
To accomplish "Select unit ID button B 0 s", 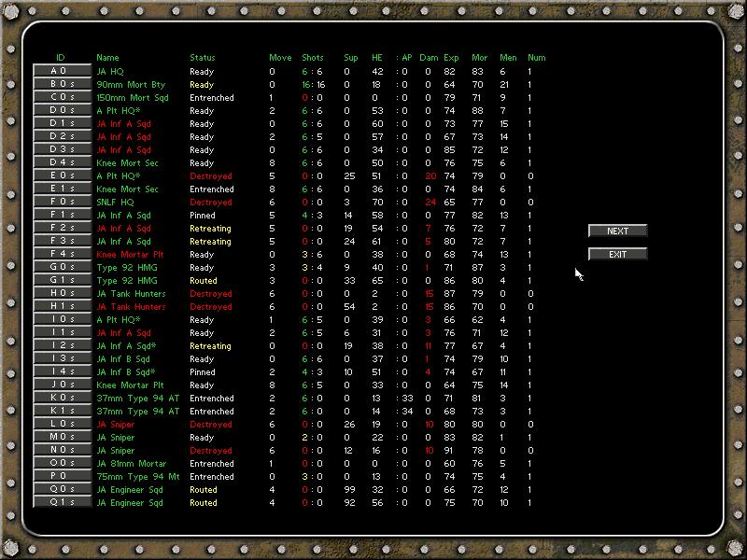I will pos(62,84).
